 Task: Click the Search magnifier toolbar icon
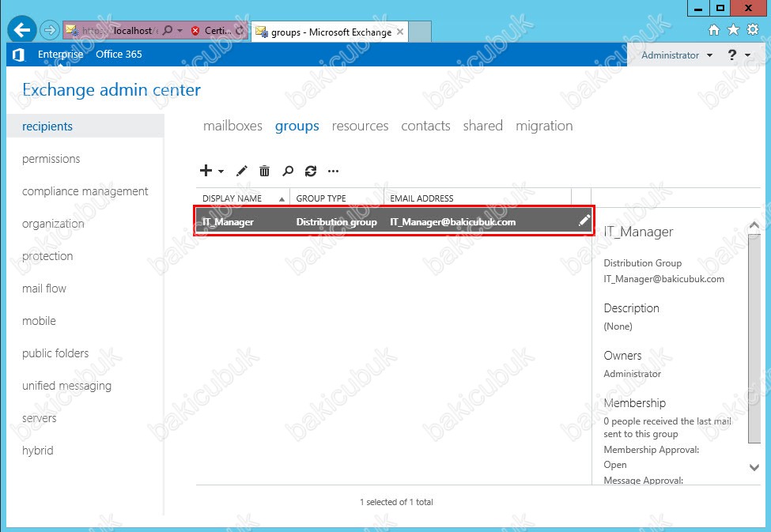(288, 171)
